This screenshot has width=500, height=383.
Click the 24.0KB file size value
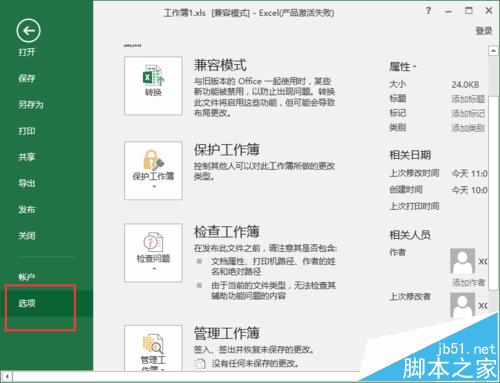465,85
